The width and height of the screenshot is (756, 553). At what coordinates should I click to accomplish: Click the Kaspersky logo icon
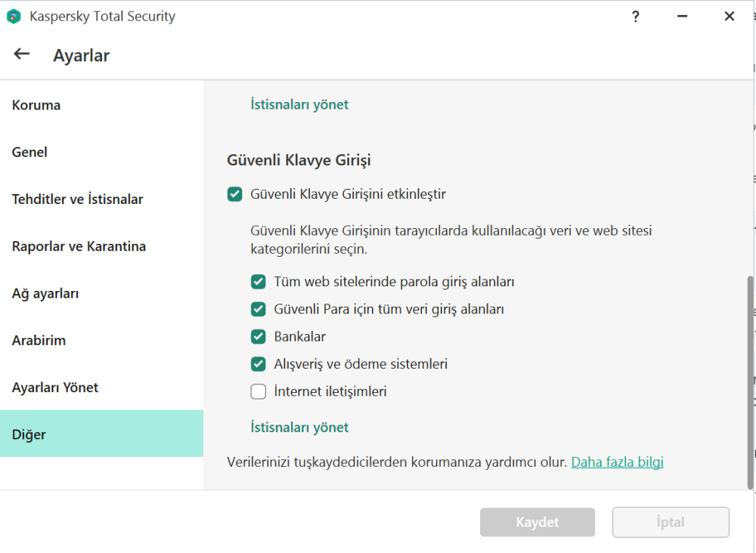13,16
